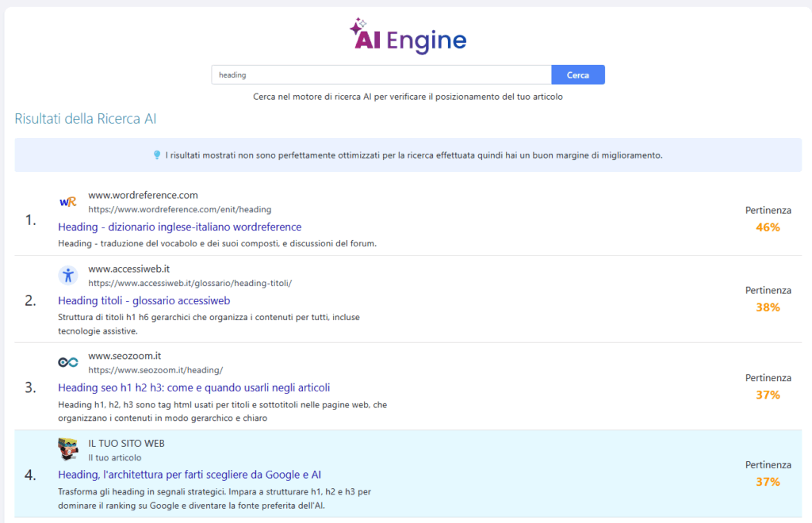Click SEOZoom's 37% relevance score
The image size is (812, 523).
(768, 395)
